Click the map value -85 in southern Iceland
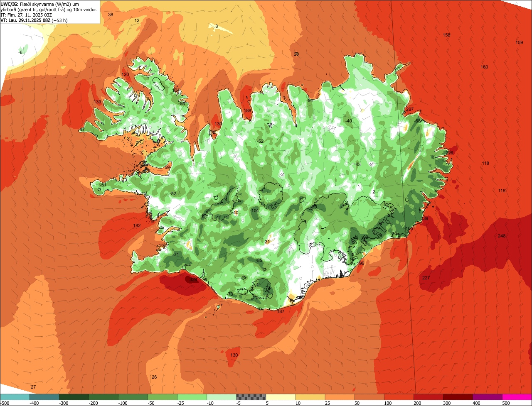The image size is (532, 406). (259, 260)
